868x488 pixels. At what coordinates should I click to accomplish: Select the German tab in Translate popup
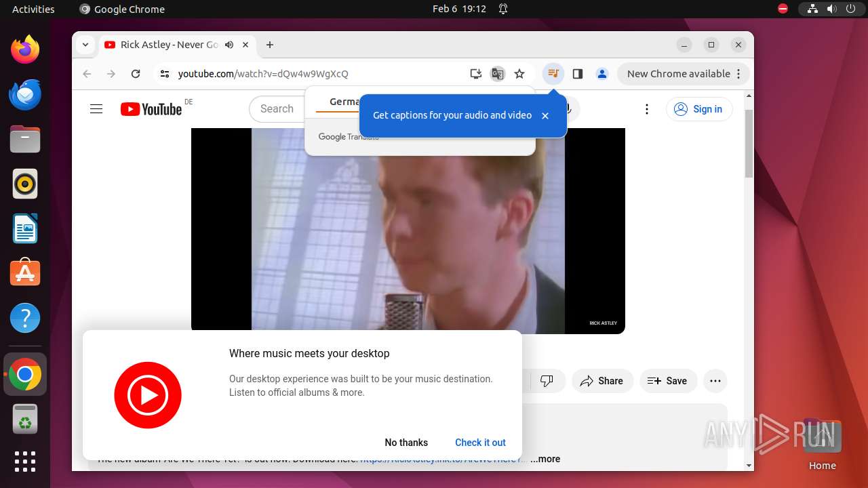coord(344,102)
